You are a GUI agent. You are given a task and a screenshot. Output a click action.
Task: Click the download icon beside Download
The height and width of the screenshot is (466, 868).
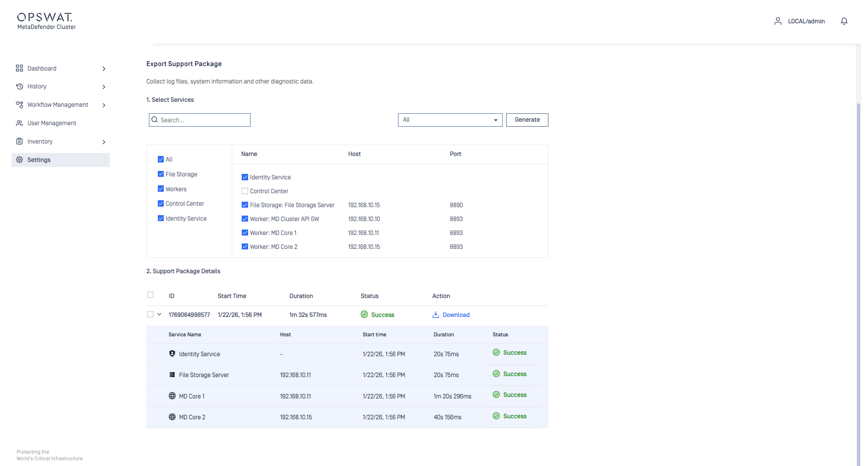(x=436, y=315)
